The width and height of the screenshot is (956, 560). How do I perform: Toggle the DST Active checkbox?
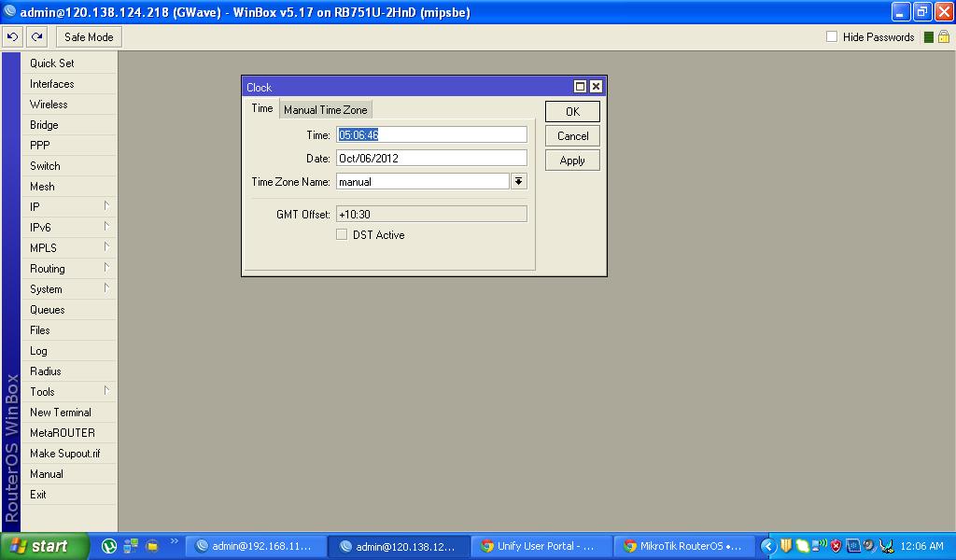point(342,234)
